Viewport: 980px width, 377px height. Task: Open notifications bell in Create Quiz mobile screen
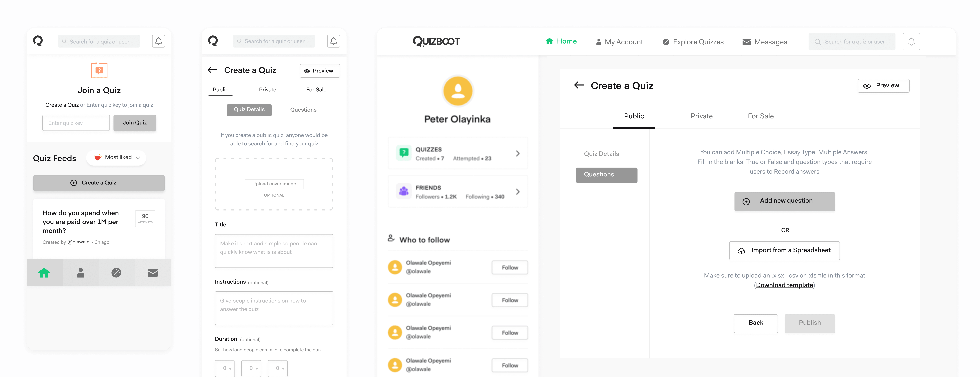pyautogui.click(x=334, y=41)
